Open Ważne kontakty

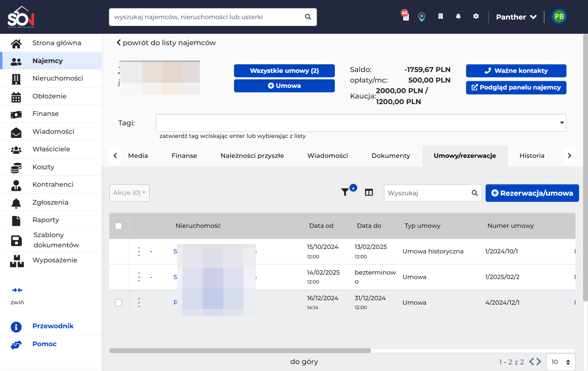[x=516, y=71]
